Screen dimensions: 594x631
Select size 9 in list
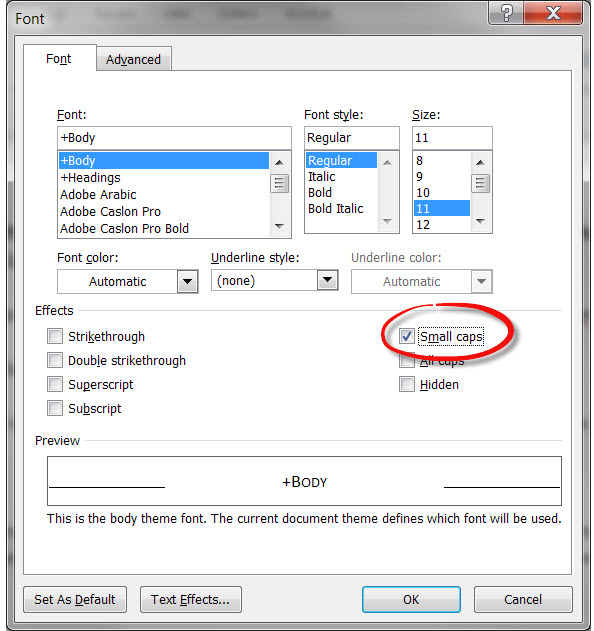(x=442, y=177)
